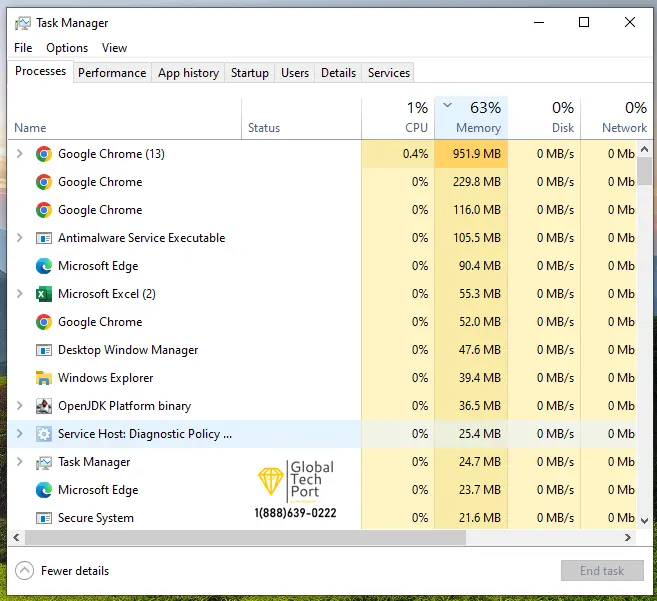657x601 pixels.
Task: Click the horizontal scrollbar thumb
Action: (246, 538)
